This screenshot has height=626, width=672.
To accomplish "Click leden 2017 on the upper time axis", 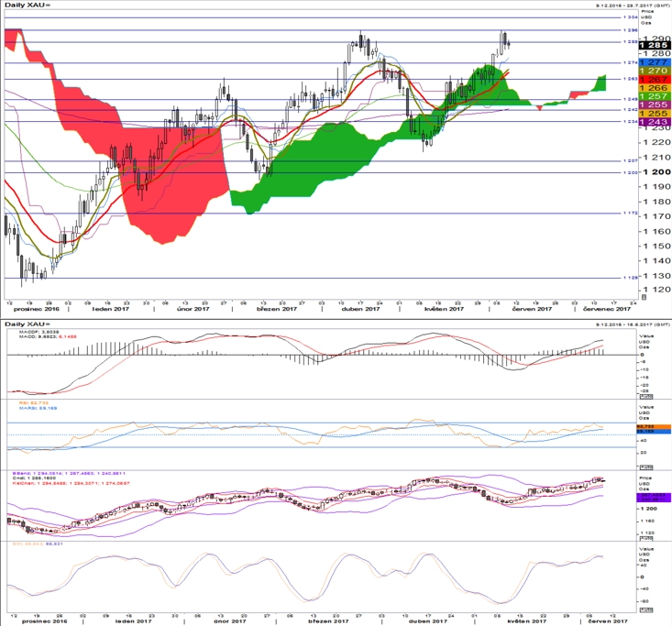I will [111, 309].
